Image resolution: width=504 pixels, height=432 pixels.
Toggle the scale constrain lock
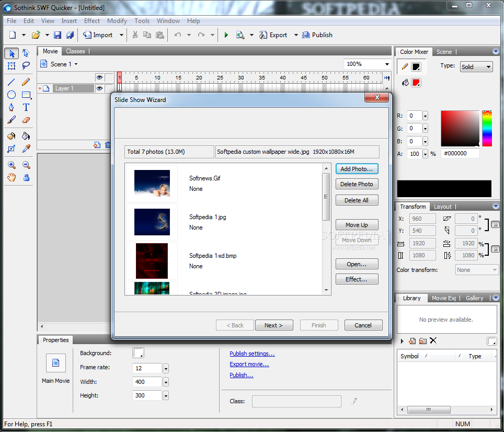pos(495,249)
